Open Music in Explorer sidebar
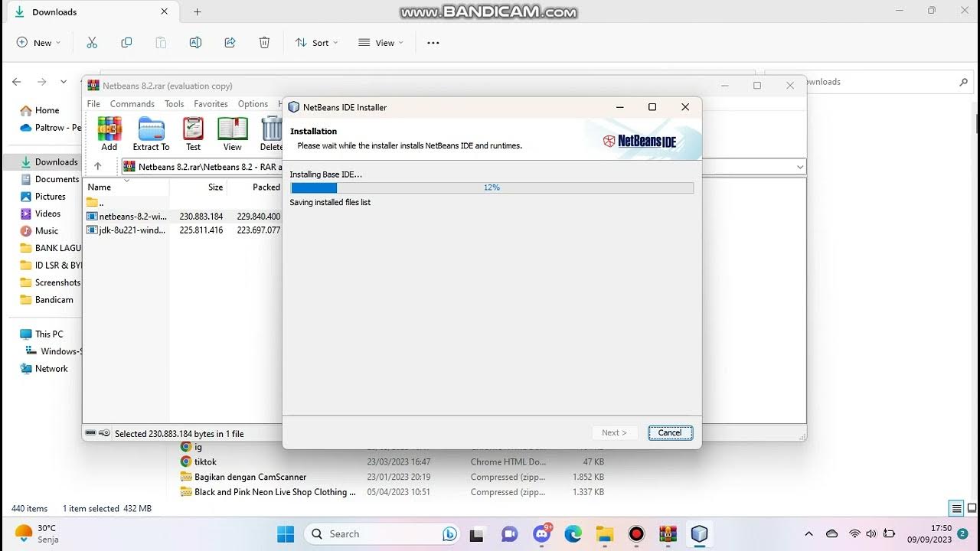Viewport: 980px width, 551px height. (x=46, y=230)
